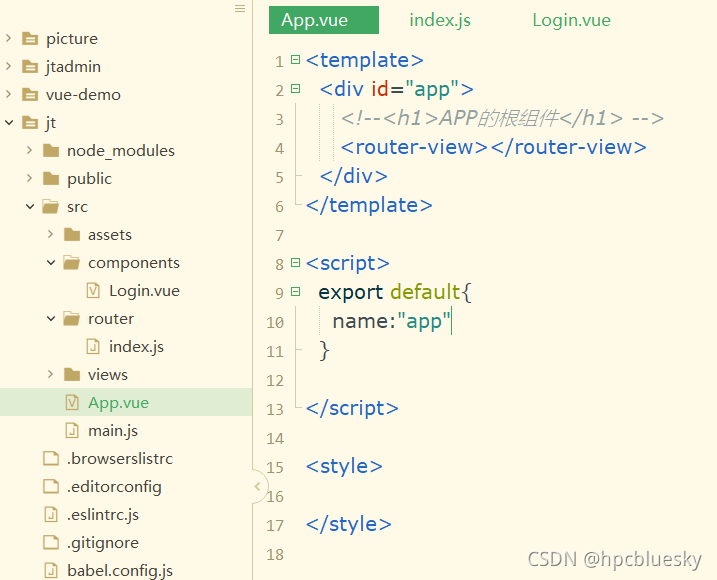Expand the assets folder chevron
The height and width of the screenshot is (580, 717).
coord(50,234)
